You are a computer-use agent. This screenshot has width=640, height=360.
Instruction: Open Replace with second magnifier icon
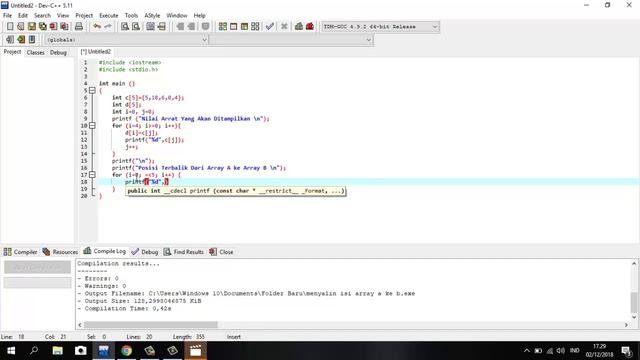136,27
